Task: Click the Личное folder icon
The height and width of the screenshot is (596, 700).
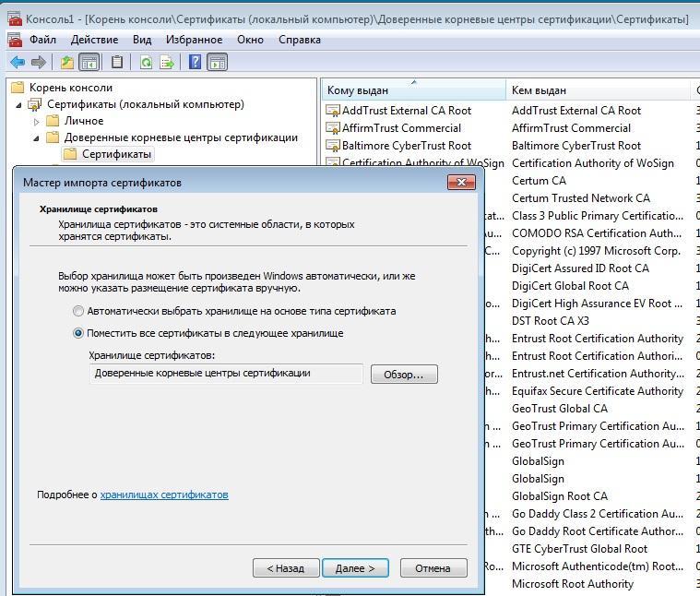Action: pyautogui.click(x=53, y=121)
